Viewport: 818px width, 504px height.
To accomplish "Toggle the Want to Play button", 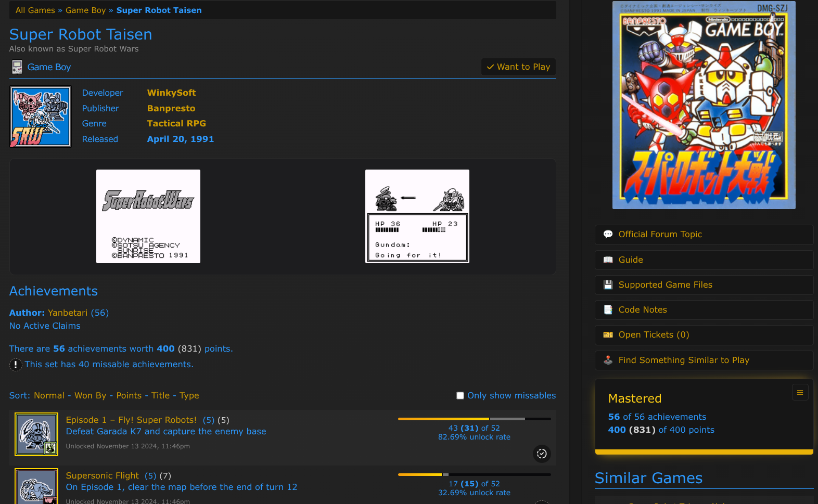I will click(518, 67).
